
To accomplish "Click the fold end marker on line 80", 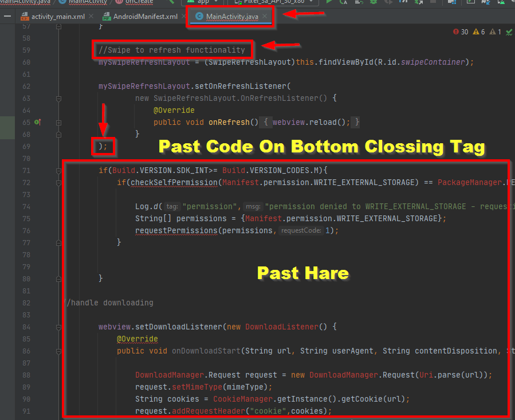I will pos(59,279).
